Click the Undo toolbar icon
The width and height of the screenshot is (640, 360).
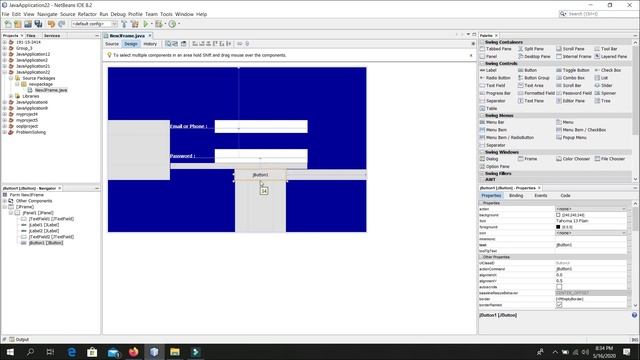click(51, 24)
